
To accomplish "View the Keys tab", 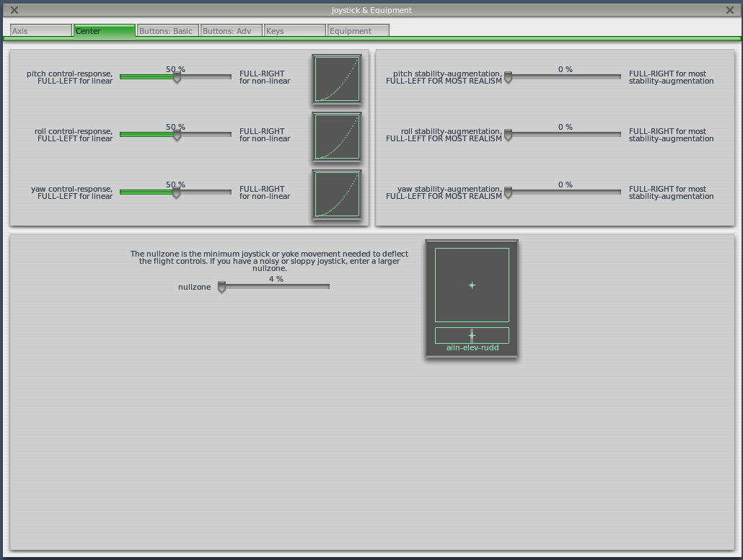I will (x=294, y=30).
